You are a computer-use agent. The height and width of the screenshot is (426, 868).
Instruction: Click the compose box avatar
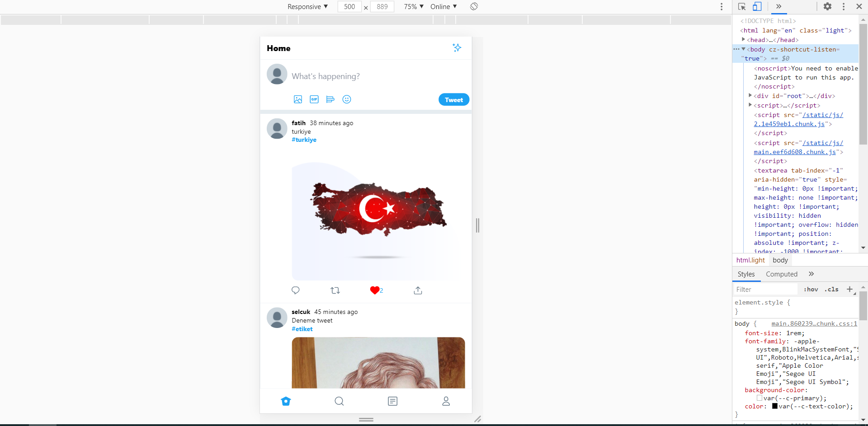(277, 74)
